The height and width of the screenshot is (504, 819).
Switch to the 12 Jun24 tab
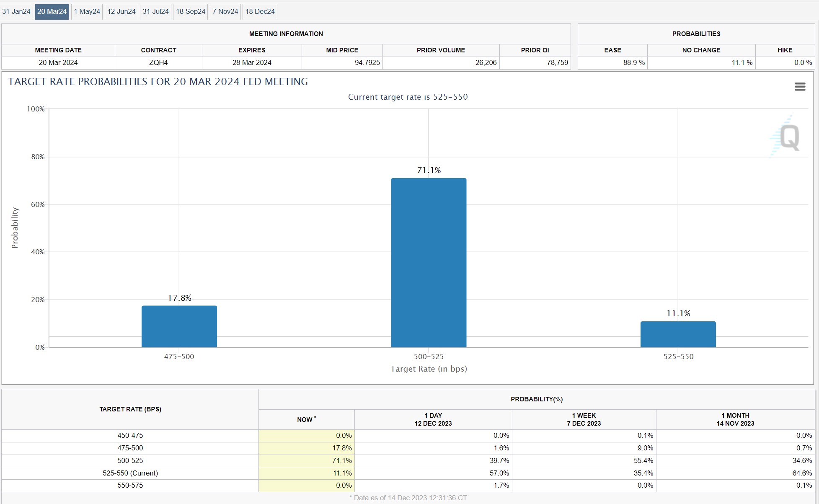(x=121, y=12)
